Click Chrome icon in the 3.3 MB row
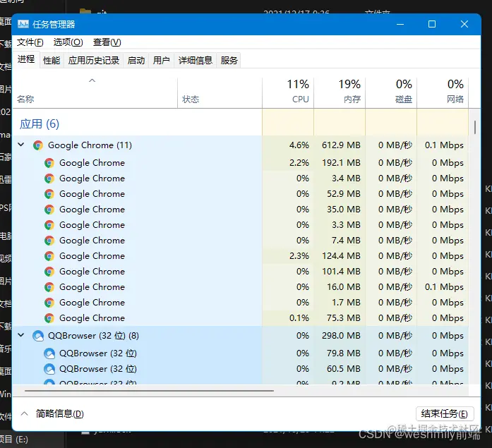Viewport: 492px width, 448px height. [x=49, y=225]
